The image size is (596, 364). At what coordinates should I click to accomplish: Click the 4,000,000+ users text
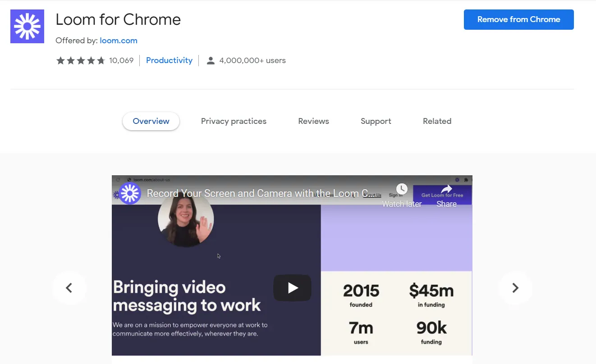pos(252,60)
